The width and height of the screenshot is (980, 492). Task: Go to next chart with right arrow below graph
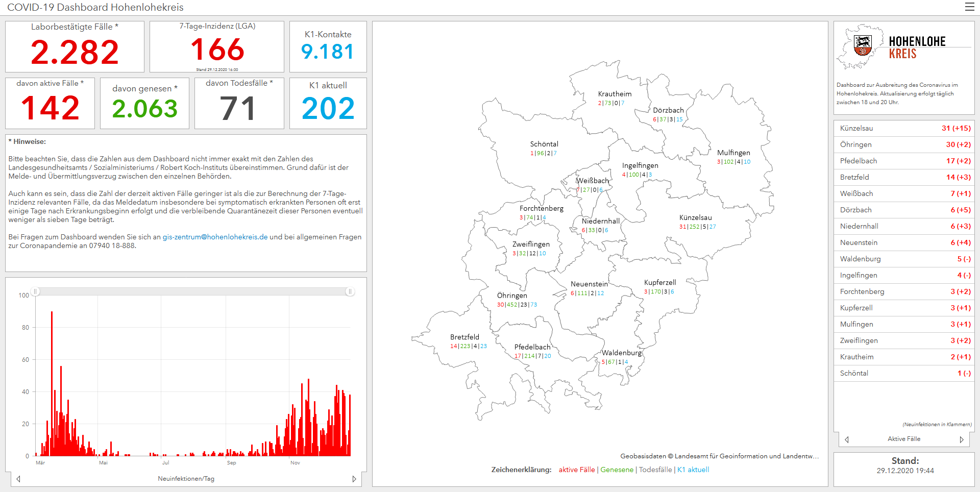(354, 479)
